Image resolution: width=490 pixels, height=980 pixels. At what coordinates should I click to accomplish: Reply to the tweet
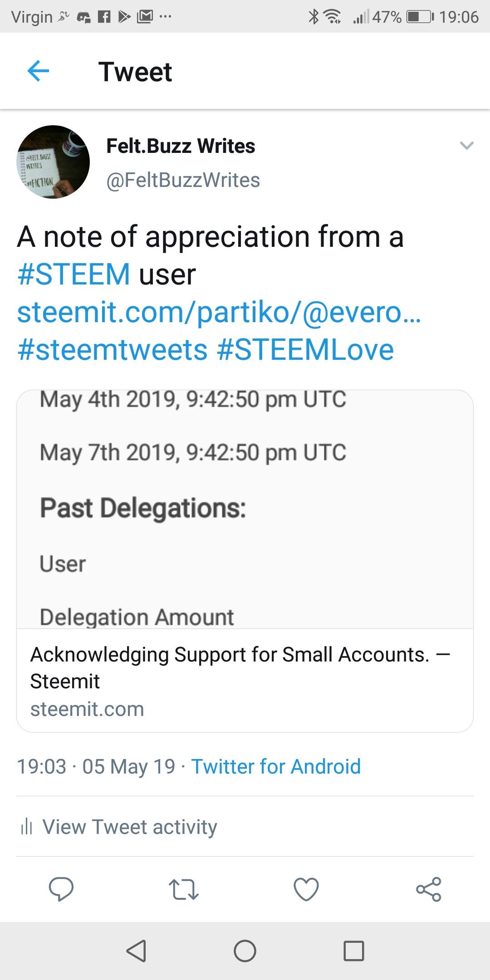pos(61,888)
